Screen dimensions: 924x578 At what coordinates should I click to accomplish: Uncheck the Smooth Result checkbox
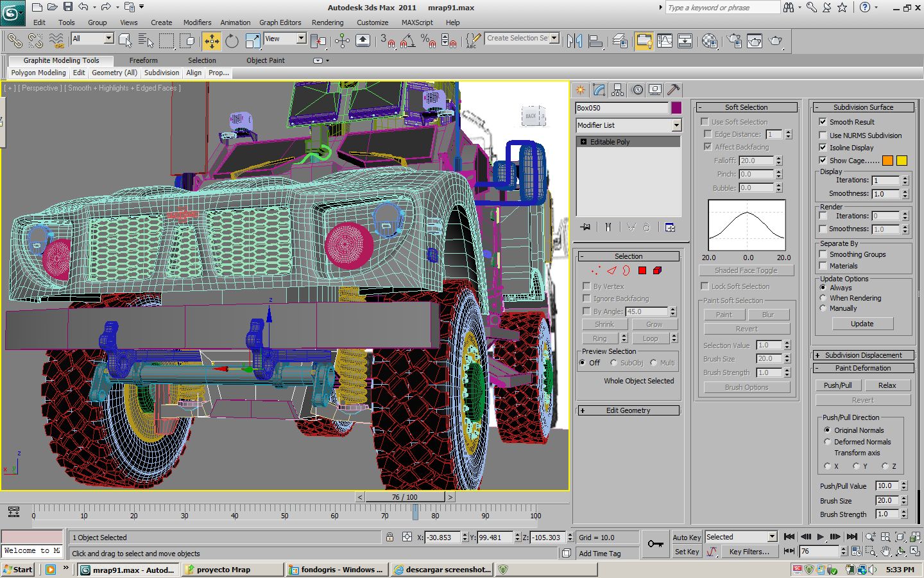(823, 121)
